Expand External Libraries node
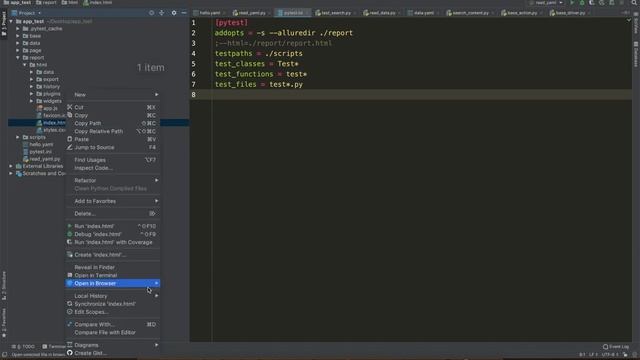 pyautogui.click(x=11, y=166)
